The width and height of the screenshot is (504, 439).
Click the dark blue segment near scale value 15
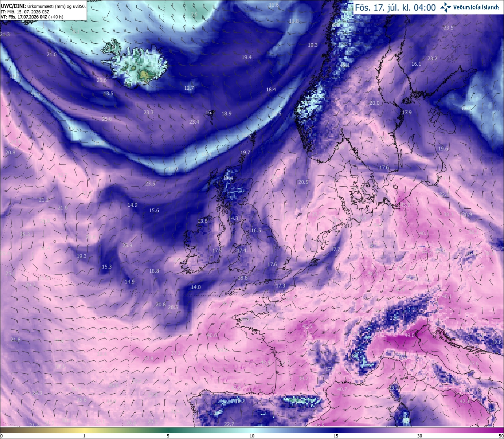pyautogui.click(x=336, y=430)
